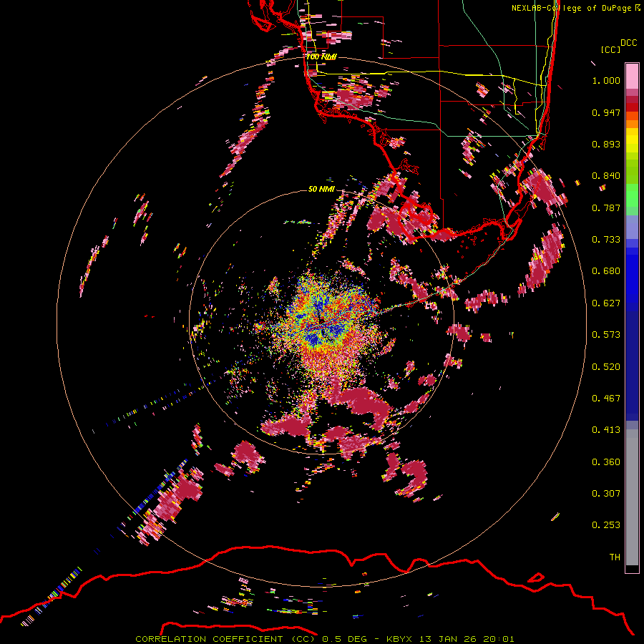
Task: Select the 0.627 scale value
Action: [x=606, y=303]
